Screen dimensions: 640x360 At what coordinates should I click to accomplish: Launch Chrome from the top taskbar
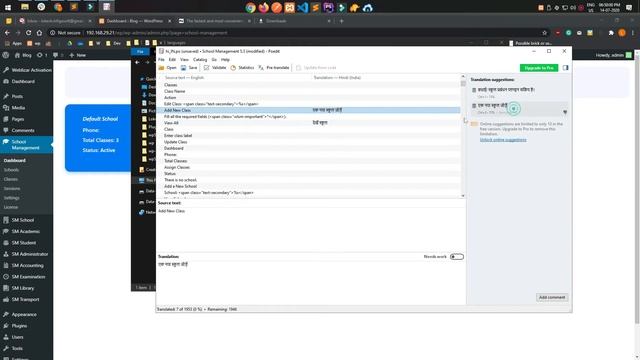pos(250,7)
